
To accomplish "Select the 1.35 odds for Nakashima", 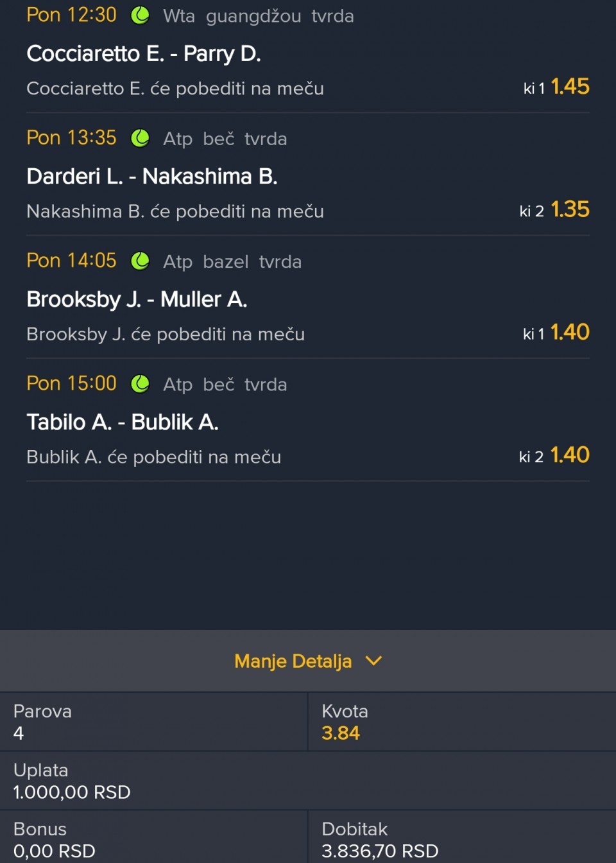I will point(570,209).
